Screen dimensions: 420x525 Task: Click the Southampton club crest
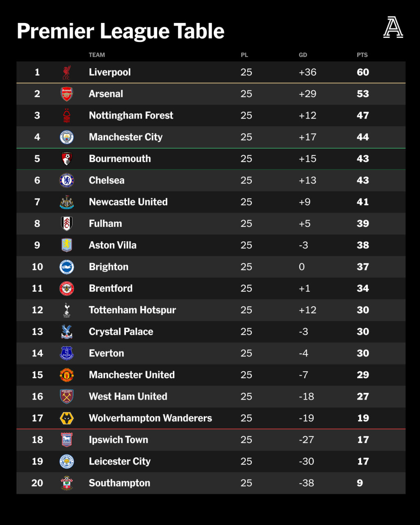pyautogui.click(x=66, y=483)
